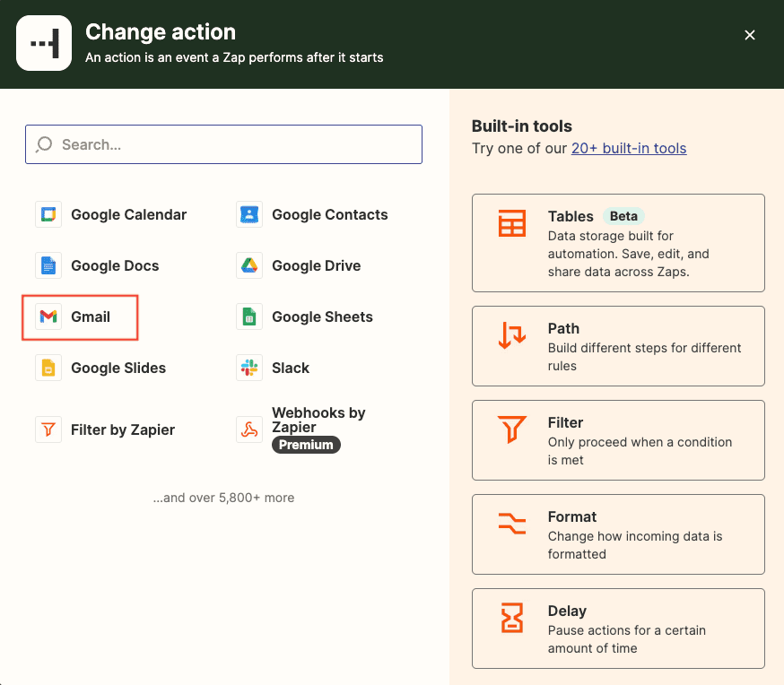Click the Beta badge next to Tables
Viewport: 784px width, 685px height.
tap(623, 216)
